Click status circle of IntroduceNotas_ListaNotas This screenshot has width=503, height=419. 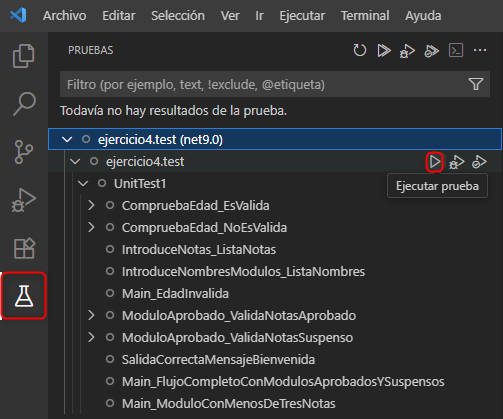(x=110, y=249)
